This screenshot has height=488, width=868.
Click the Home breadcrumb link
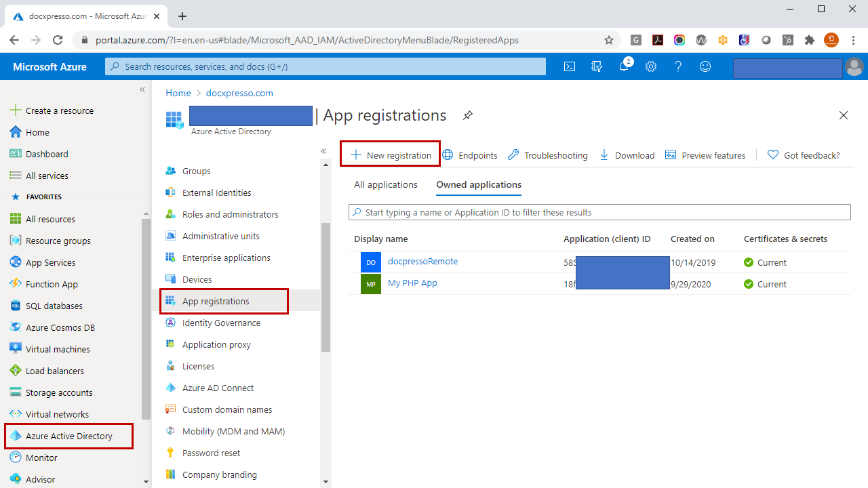point(178,93)
